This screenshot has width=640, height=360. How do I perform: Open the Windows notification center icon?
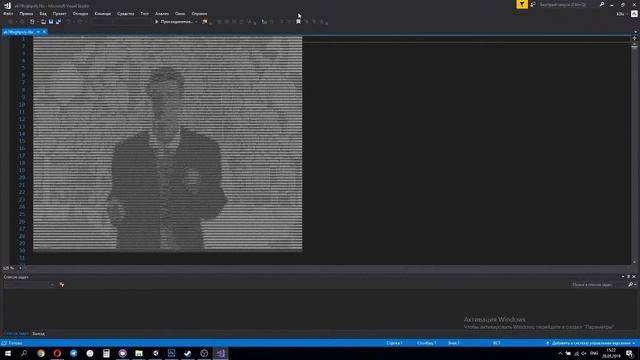(x=630, y=353)
